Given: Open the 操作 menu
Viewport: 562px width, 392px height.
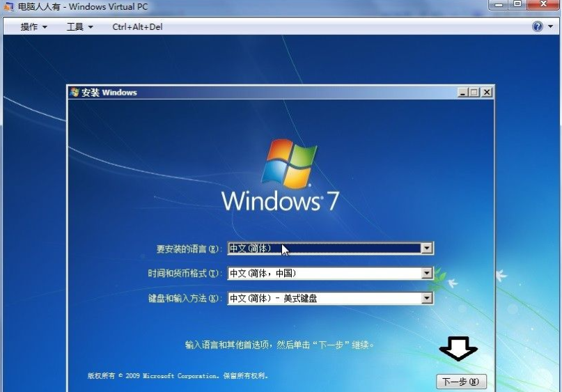Looking at the screenshot, I should click(x=33, y=27).
